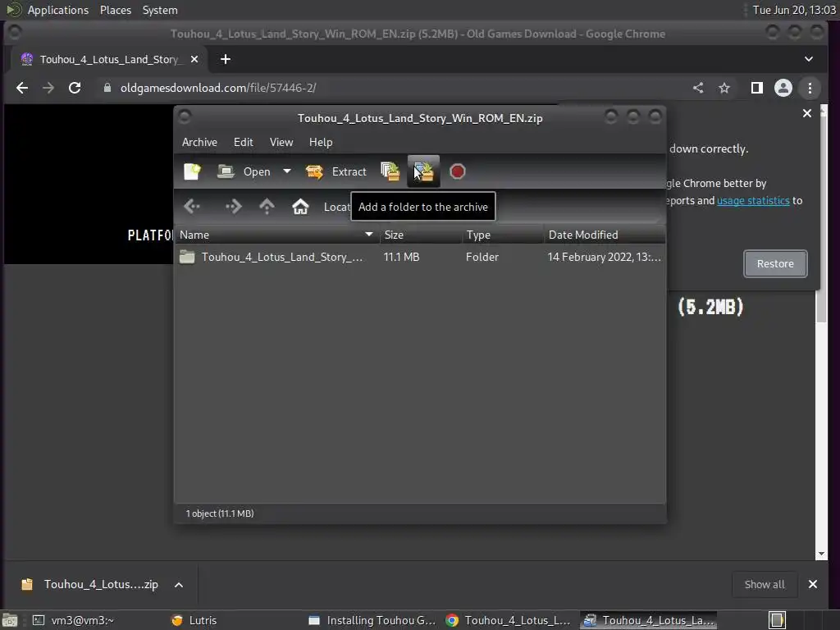Sort by Name column header

[277, 235]
